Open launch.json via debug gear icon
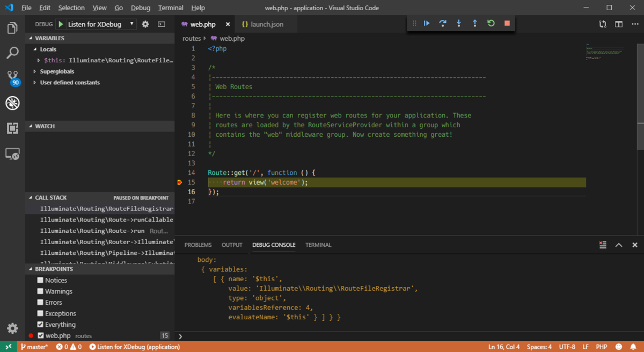This screenshot has width=644, height=352. click(145, 24)
